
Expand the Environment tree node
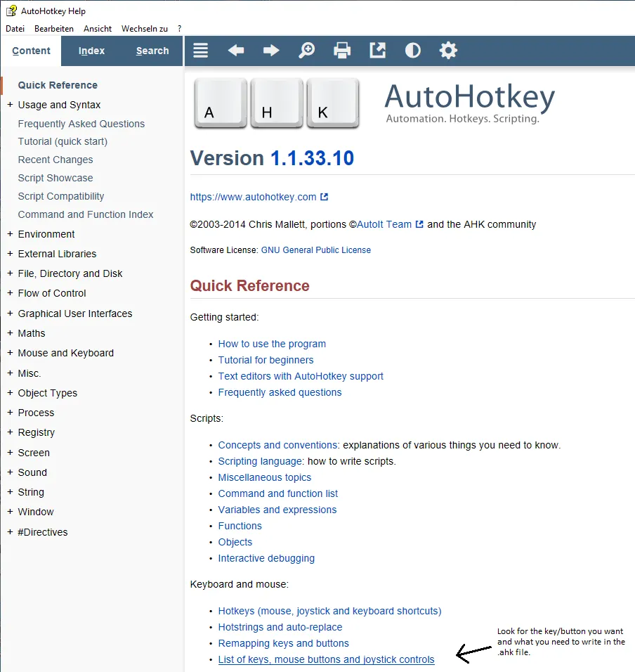10,234
